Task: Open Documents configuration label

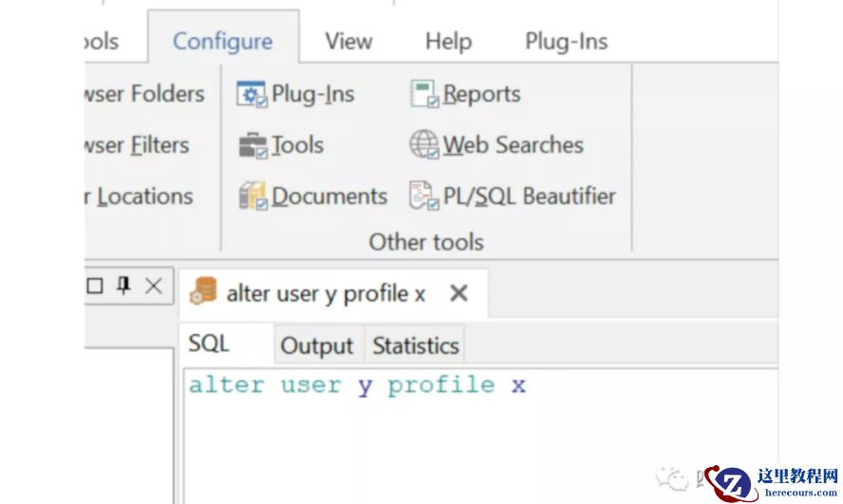Action: tap(329, 196)
